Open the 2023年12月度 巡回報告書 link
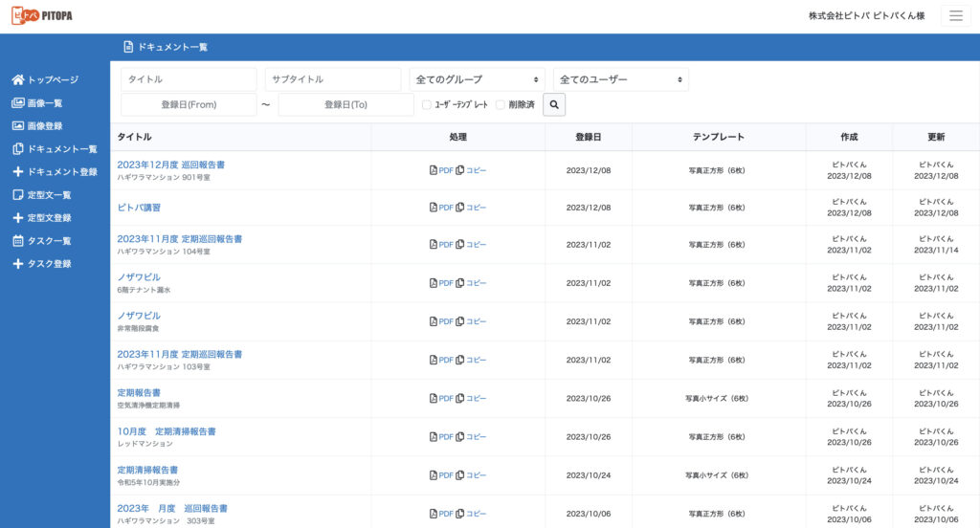The image size is (980, 528). 170,165
